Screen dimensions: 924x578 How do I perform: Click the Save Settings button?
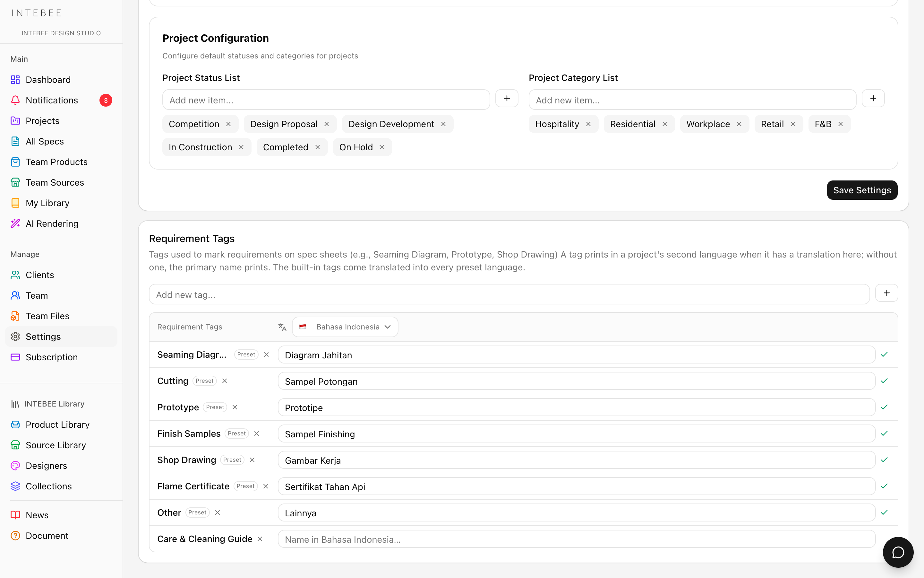[862, 190]
